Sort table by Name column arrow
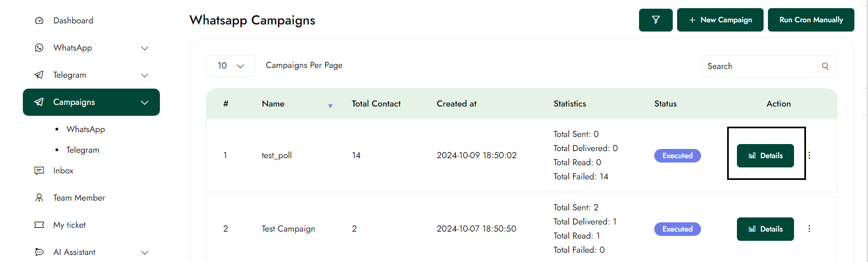Image resolution: width=868 pixels, height=262 pixels. [x=330, y=106]
